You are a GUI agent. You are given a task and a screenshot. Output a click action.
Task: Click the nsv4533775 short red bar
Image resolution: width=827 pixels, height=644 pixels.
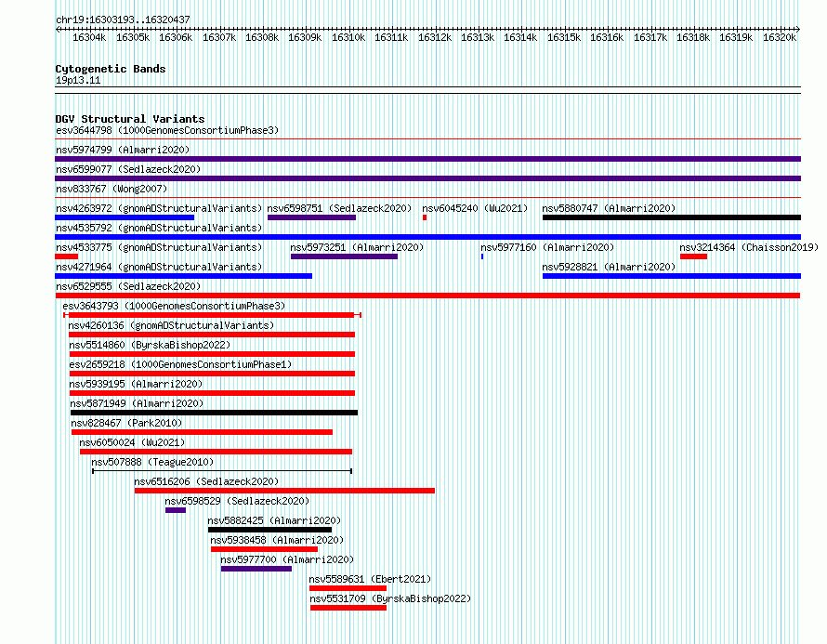[x=67, y=256]
